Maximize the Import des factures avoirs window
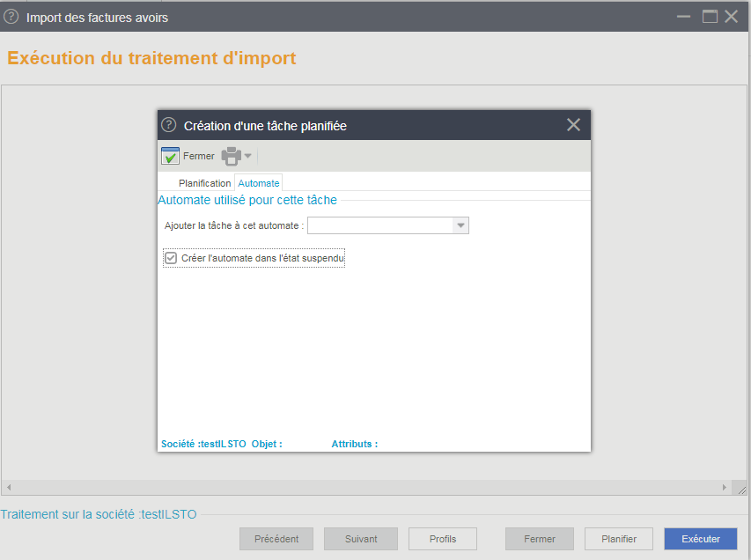 (710, 17)
